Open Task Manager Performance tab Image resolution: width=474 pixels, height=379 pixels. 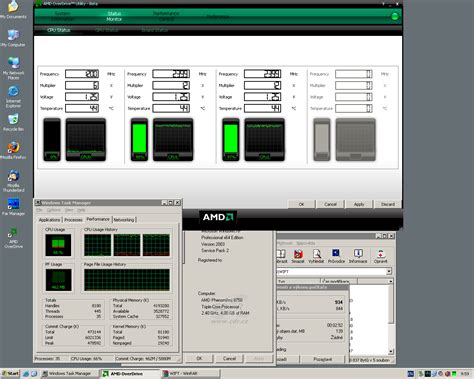pos(98,219)
